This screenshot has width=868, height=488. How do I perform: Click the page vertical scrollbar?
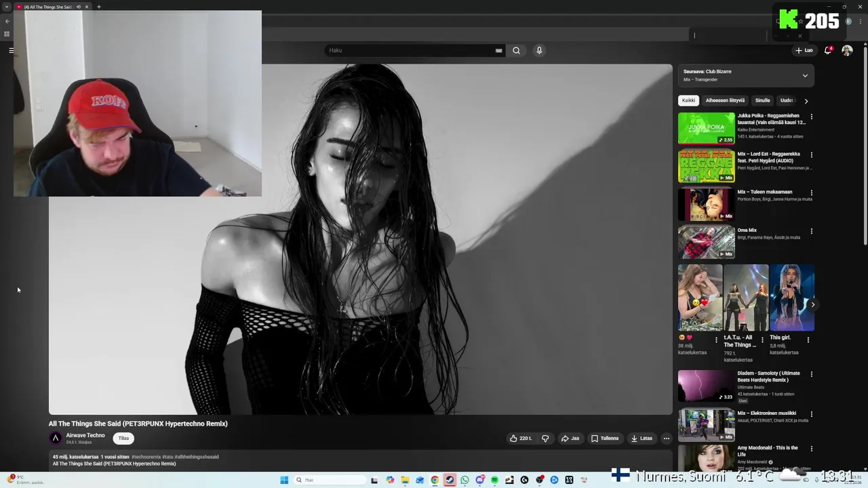click(x=865, y=149)
